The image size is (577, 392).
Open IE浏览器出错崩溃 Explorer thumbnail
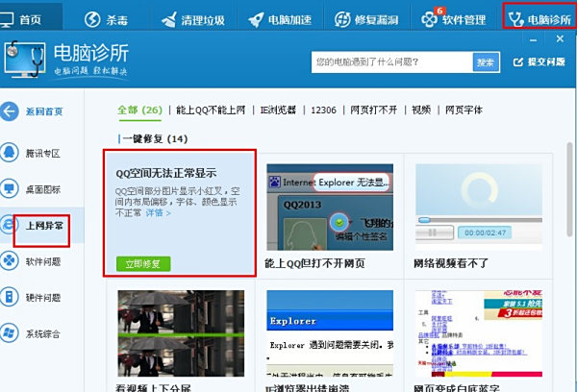(330, 333)
